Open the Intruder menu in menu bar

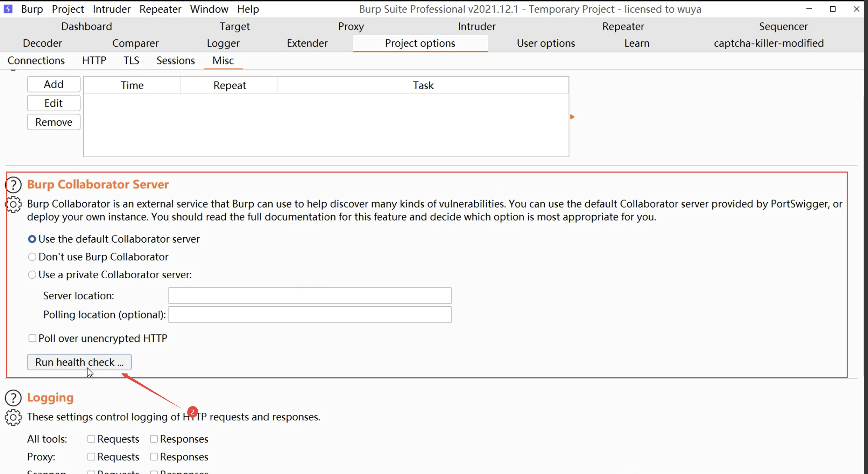click(111, 9)
